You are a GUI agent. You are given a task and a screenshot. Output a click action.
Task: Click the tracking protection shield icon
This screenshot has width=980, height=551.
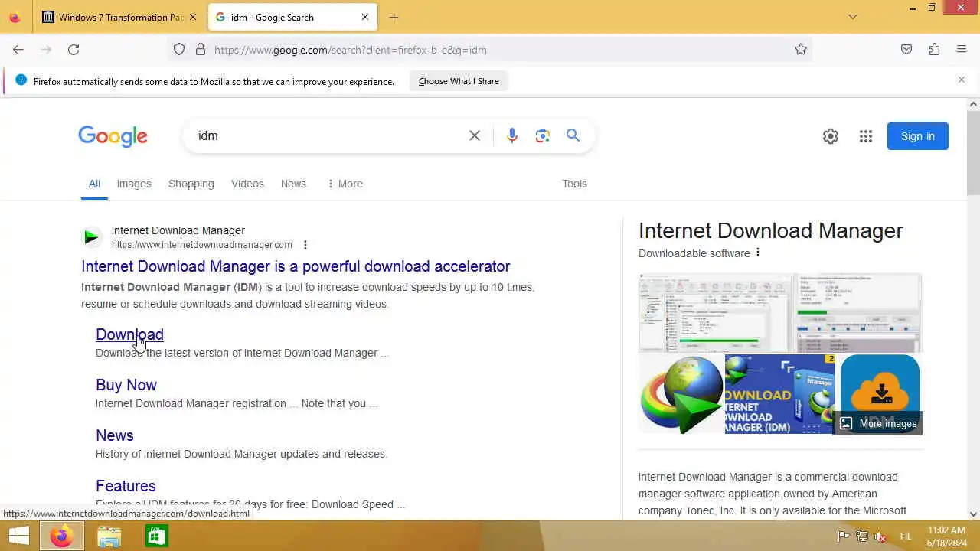click(x=179, y=50)
